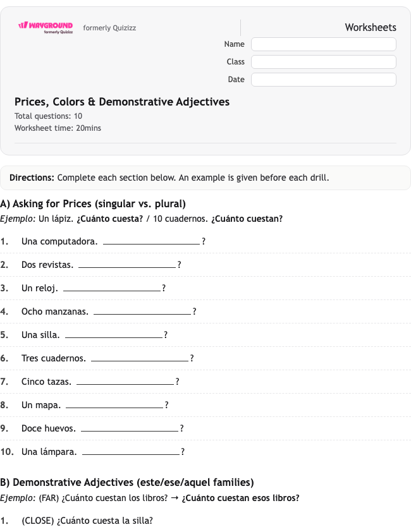The image size is (411, 532).
Task: Click the blank after 'Cinco tazas.'
Action: click(x=125, y=382)
